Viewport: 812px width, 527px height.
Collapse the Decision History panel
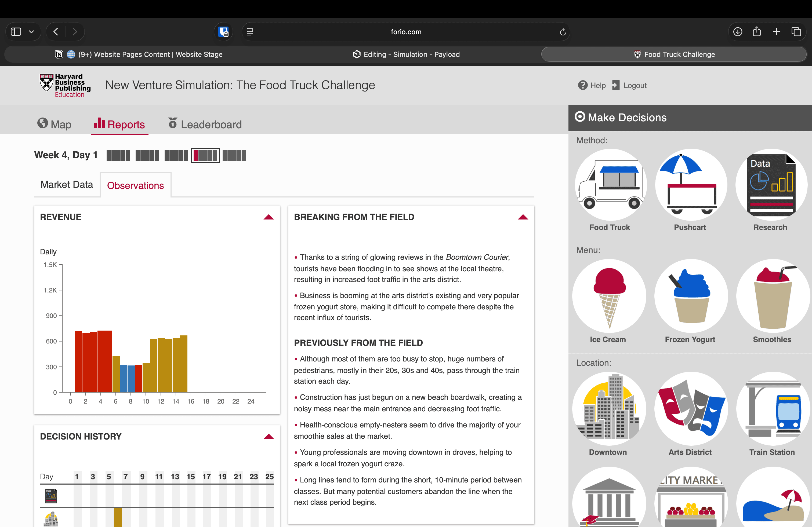tap(269, 437)
